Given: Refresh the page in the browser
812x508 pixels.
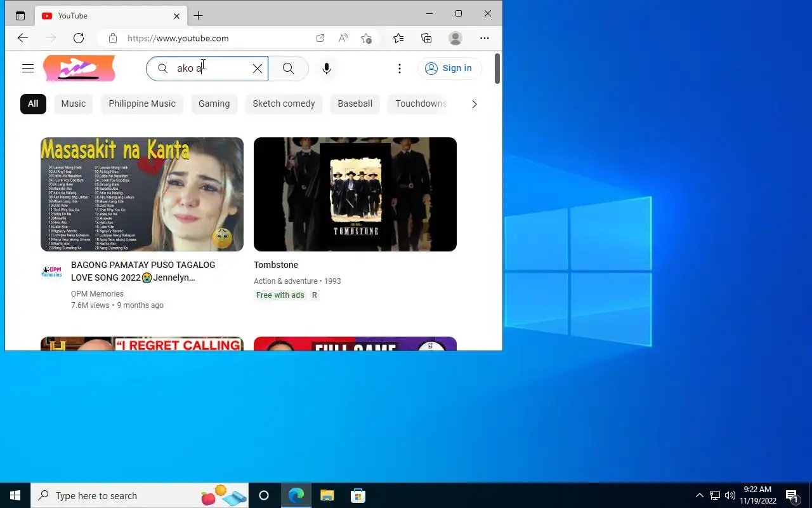Looking at the screenshot, I should coord(79,38).
